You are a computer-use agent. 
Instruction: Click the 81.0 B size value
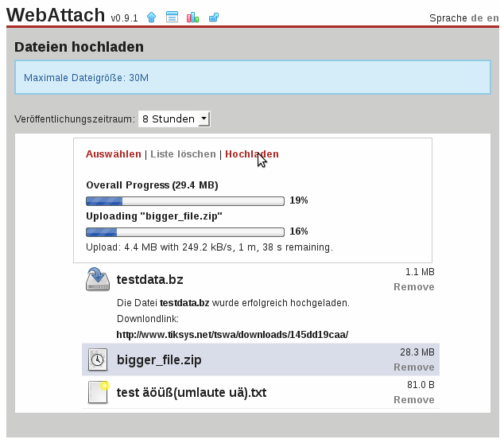click(x=421, y=385)
